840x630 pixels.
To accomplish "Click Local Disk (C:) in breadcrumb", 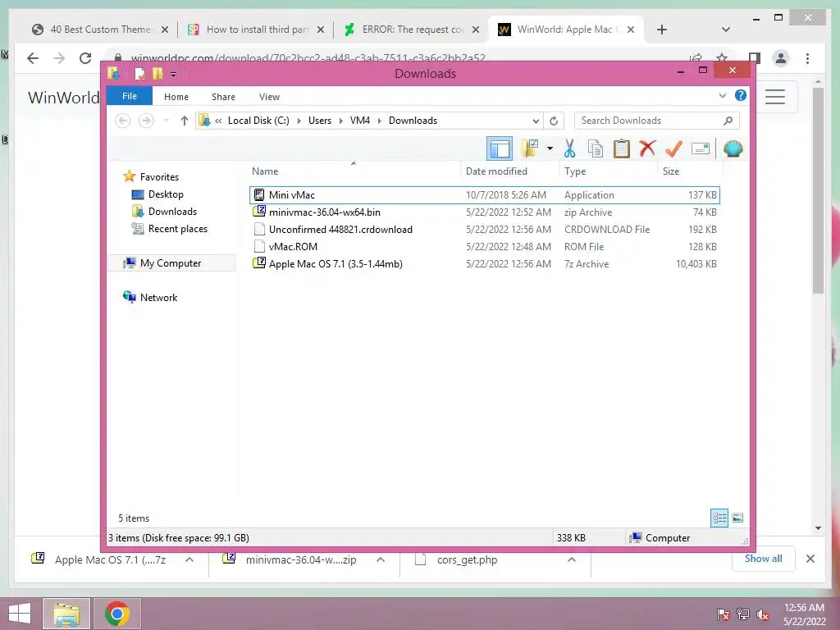I will point(258,121).
